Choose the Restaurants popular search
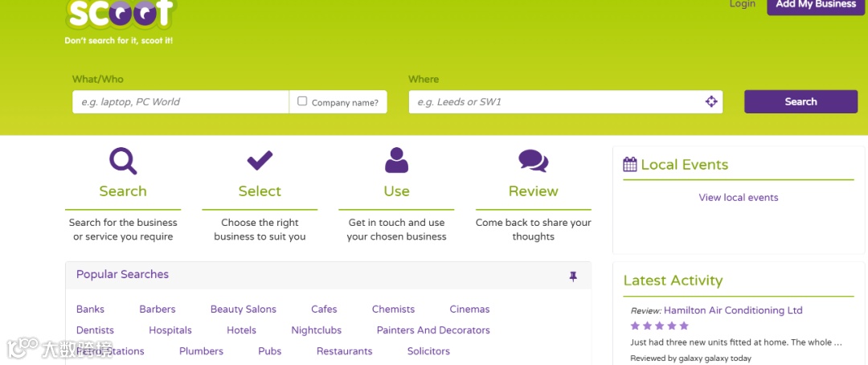Screen dimensions: 868x365 tap(344, 351)
